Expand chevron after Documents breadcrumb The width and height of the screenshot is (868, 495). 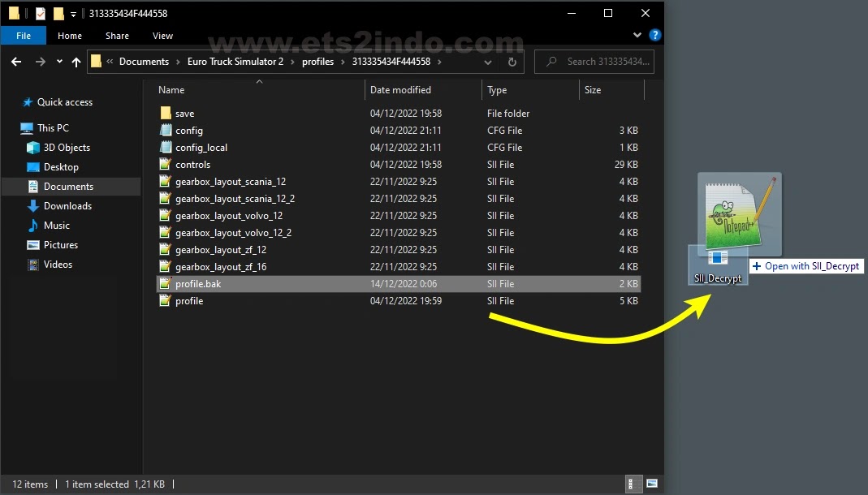point(179,62)
